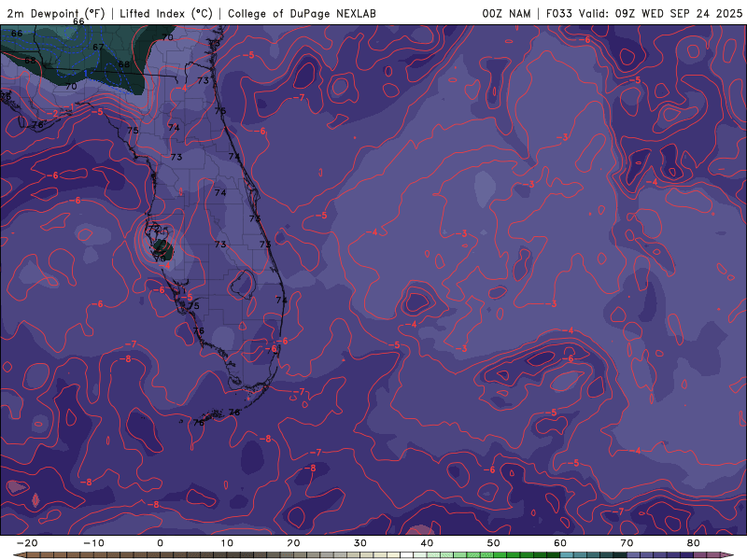Click the '80' color scale label
Viewport: 747px width, 560px height.
tap(694, 543)
